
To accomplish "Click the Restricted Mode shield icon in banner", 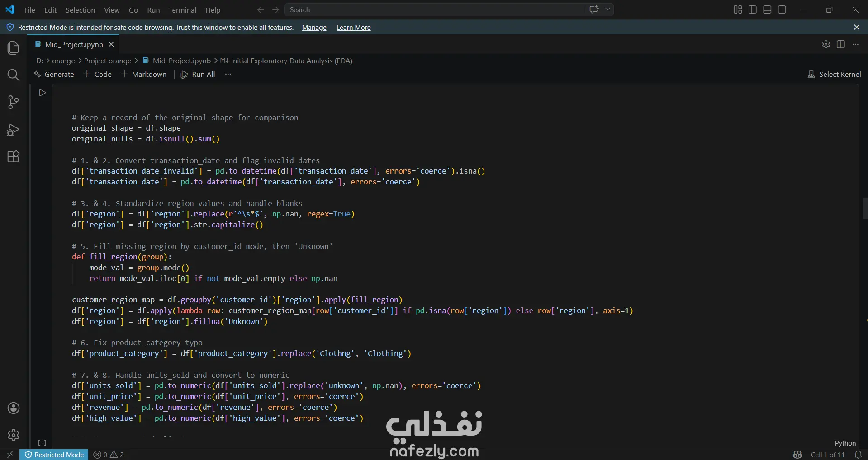I will click(x=10, y=28).
